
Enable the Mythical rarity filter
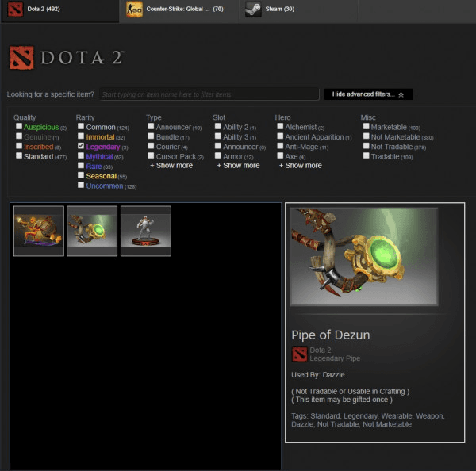click(81, 155)
